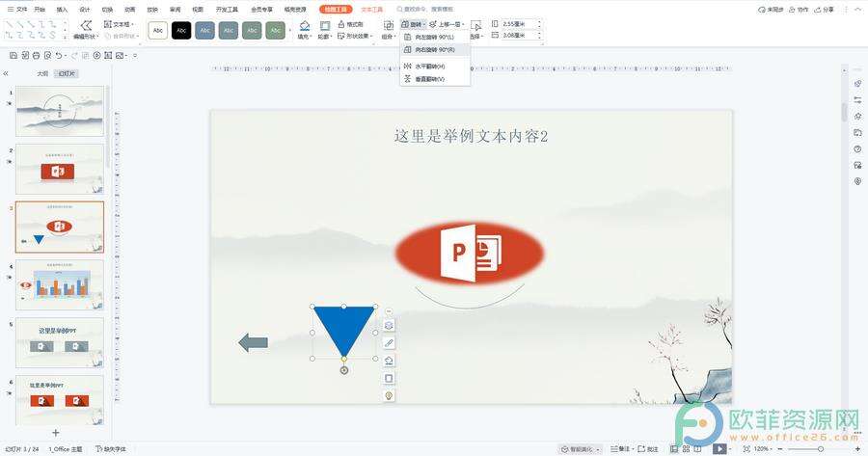Increase shape height with stepper arrow
868x456 pixels.
[x=539, y=22]
